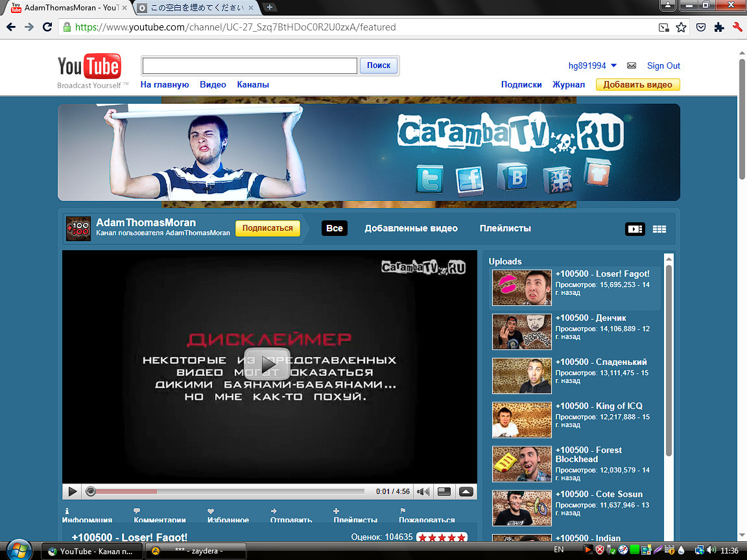Open the Видео navigation link
Screen dimensions: 747x560
coord(213,85)
